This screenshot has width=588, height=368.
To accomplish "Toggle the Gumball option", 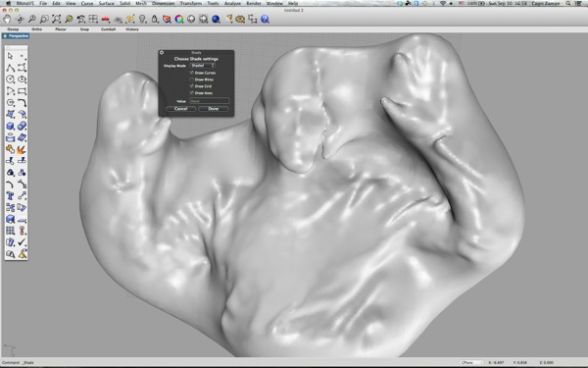I will pyautogui.click(x=108, y=29).
